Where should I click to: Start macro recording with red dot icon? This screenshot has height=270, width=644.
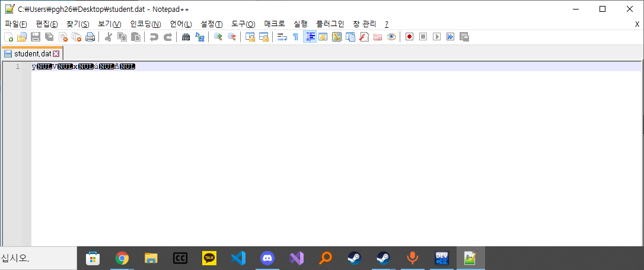409,37
